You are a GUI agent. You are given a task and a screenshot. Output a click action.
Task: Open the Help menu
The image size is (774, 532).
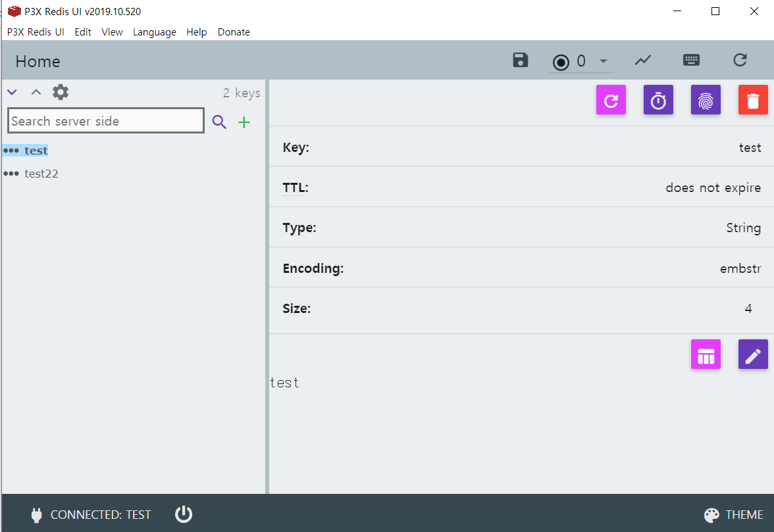[x=196, y=32]
